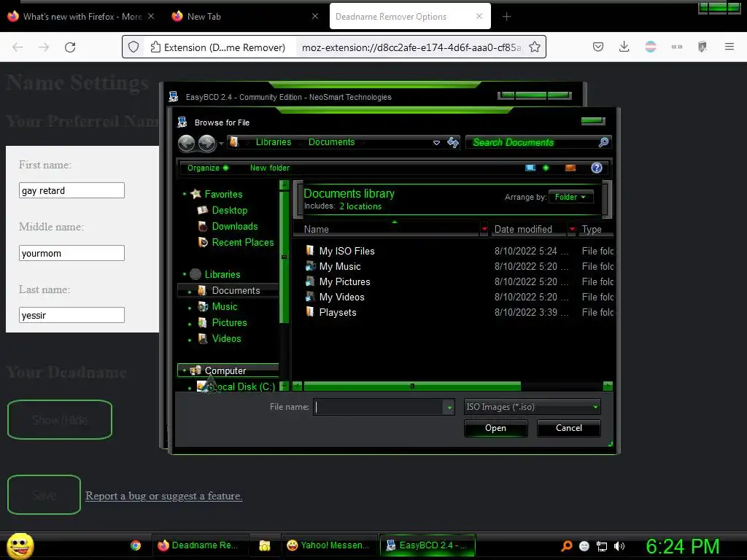
Task: Open the file explorer taskbar icon
Action: 264,545
